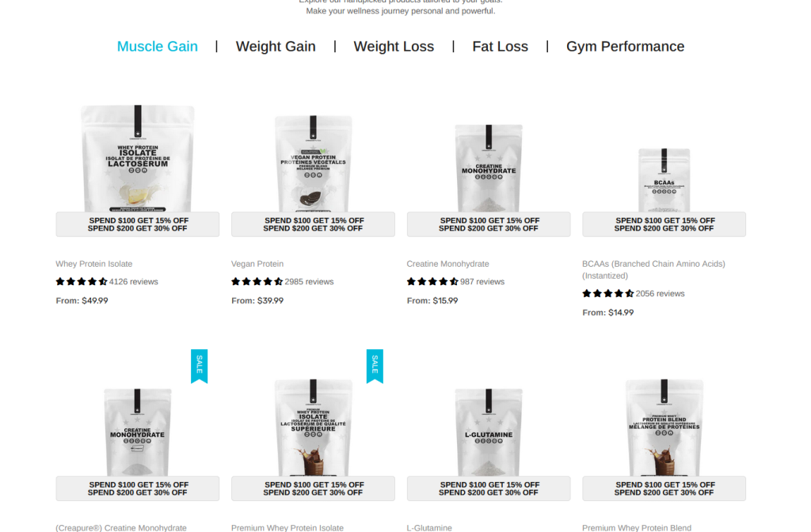Click the Whey Protein Isolate title link
811x532 pixels.
(x=94, y=264)
